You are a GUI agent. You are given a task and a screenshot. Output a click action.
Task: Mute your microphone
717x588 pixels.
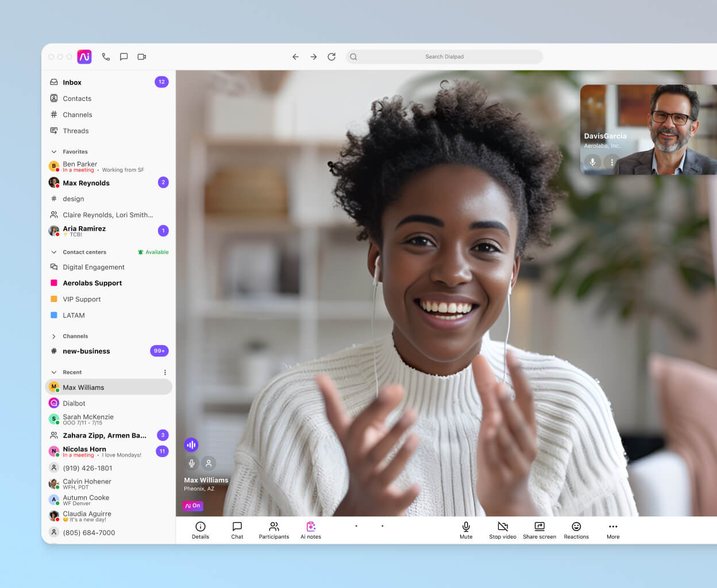465,529
